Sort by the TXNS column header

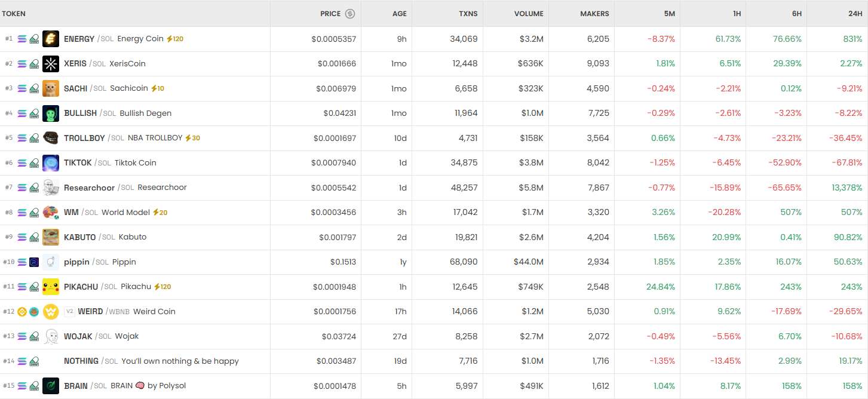(468, 14)
